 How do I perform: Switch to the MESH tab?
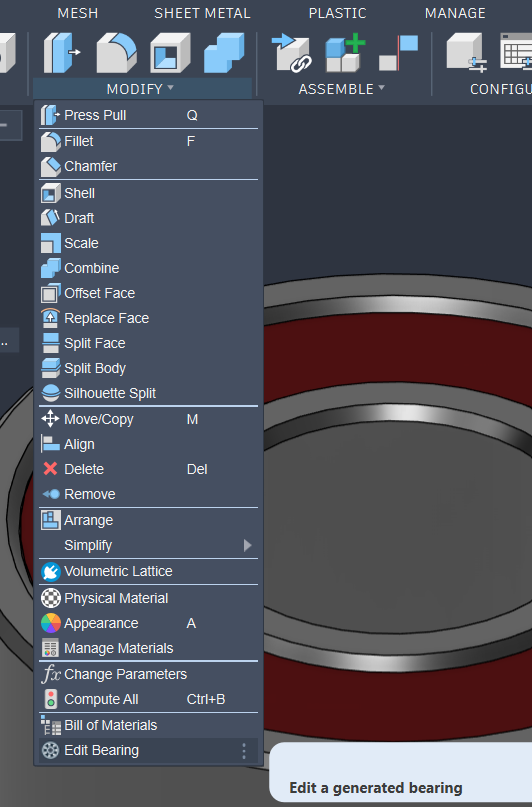pos(78,13)
